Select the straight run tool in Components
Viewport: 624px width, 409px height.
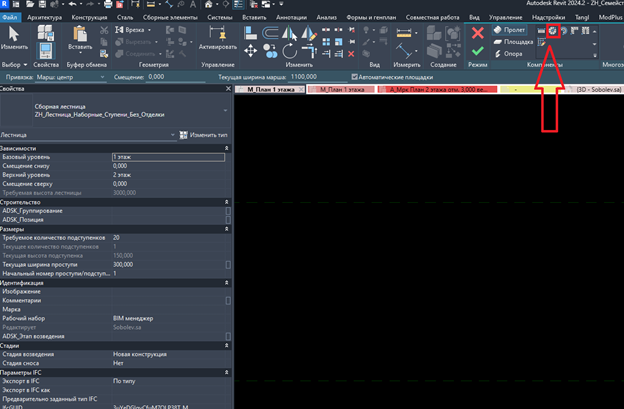[x=541, y=31]
